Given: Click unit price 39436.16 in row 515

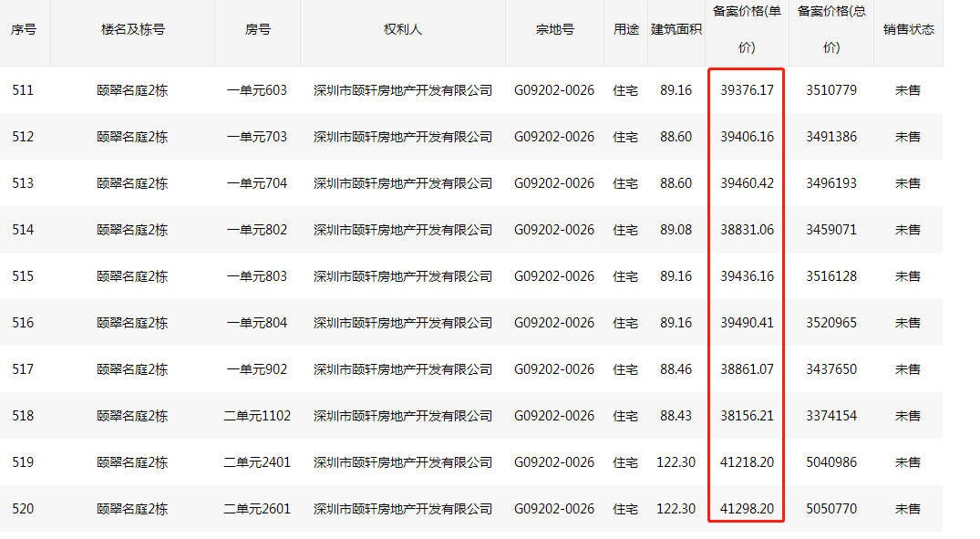Looking at the screenshot, I should point(747,276).
